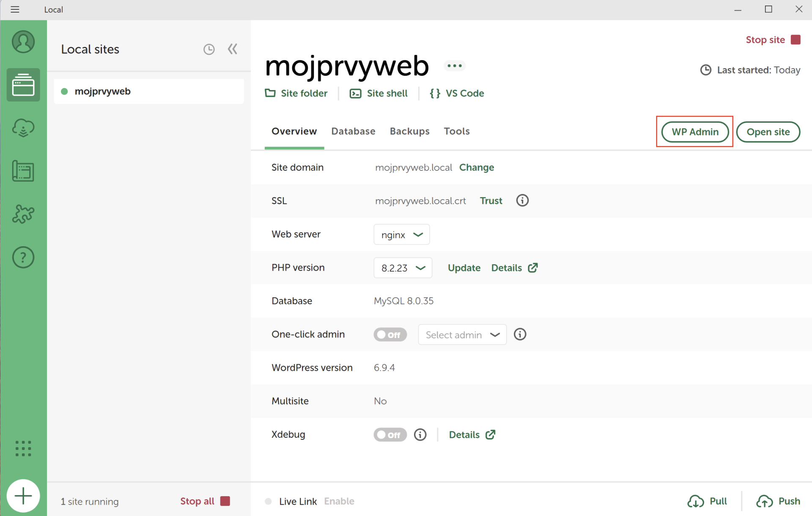Launch the Site shell
812x516 pixels.
pyautogui.click(x=379, y=93)
